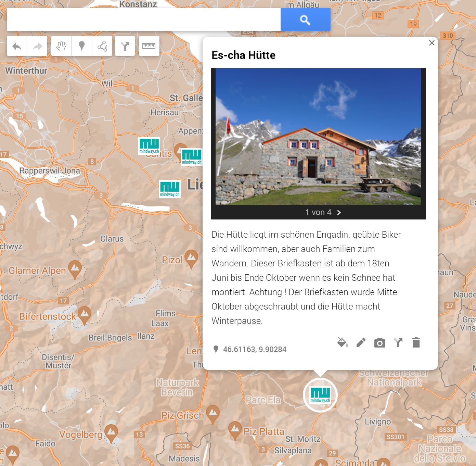Image resolution: width=476 pixels, height=466 pixels.
Task: Open the style paint bucket for this marker
Action: [343, 342]
